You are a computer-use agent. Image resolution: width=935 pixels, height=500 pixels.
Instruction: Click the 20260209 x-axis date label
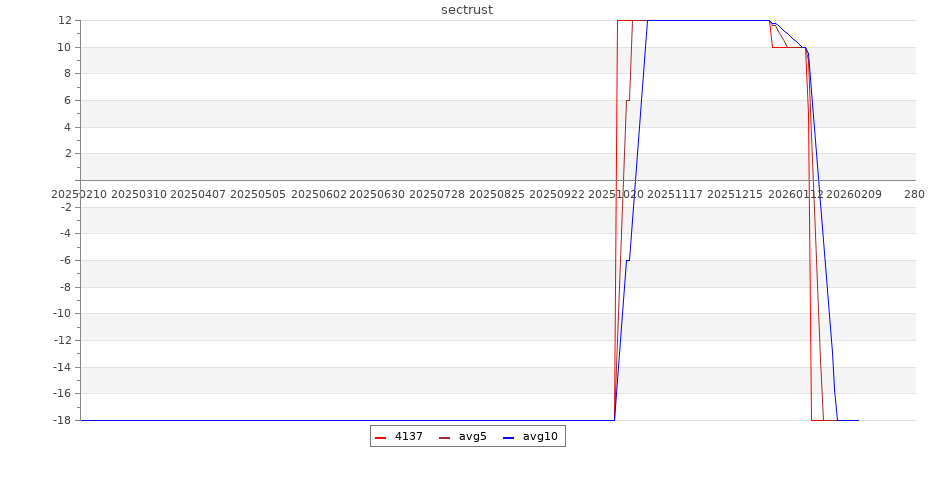click(854, 194)
